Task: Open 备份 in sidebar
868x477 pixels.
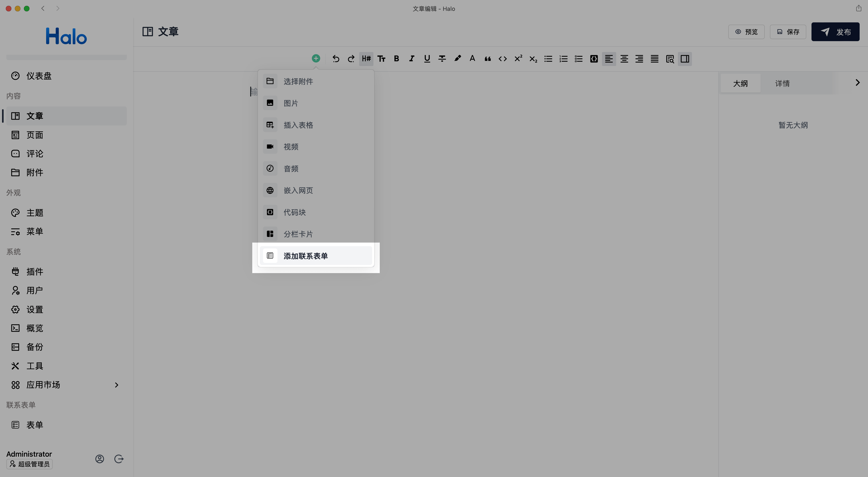Action: (x=66, y=347)
